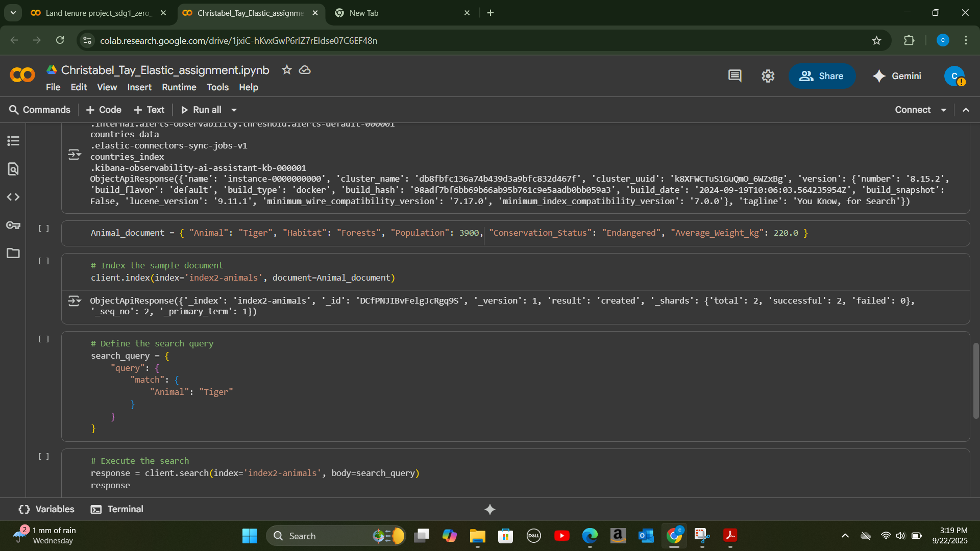The image size is (980, 551).
Task: Expand the Run all dropdown arrow
Action: pyautogui.click(x=234, y=110)
